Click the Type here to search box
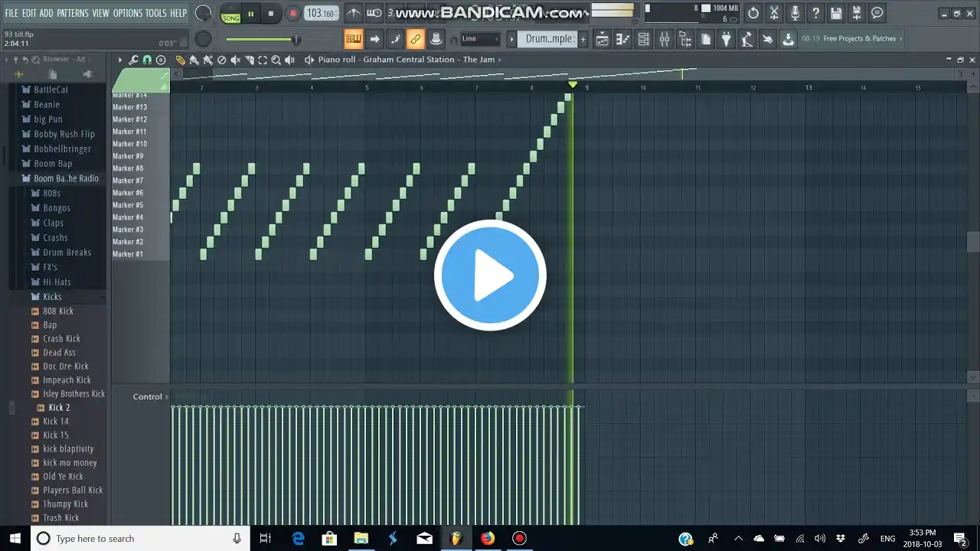The height and width of the screenshot is (551, 980). 140,539
